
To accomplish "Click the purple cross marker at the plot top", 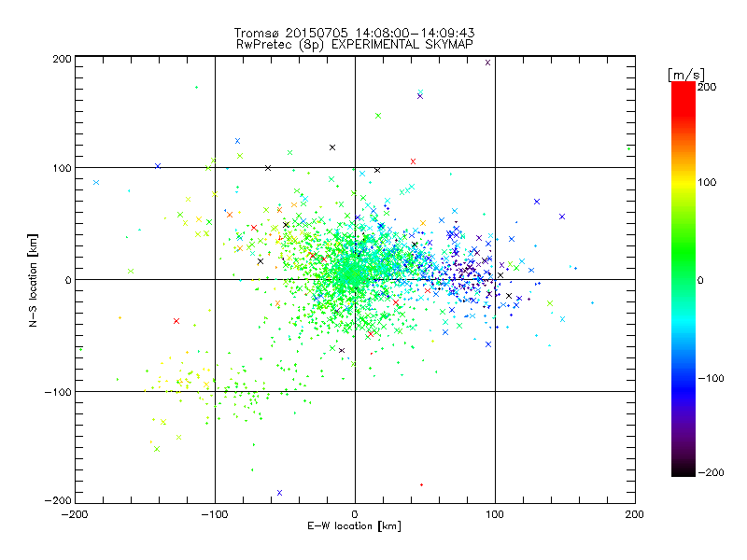I will [487, 63].
